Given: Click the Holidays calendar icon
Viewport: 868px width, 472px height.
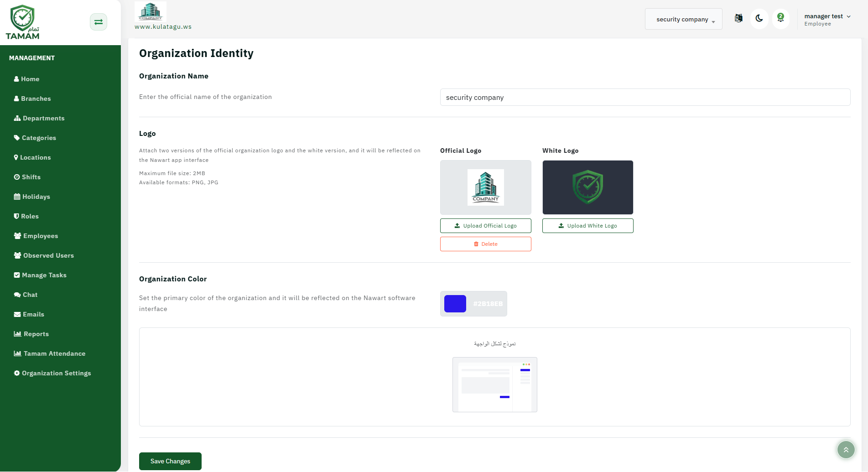Looking at the screenshot, I should click(17, 197).
